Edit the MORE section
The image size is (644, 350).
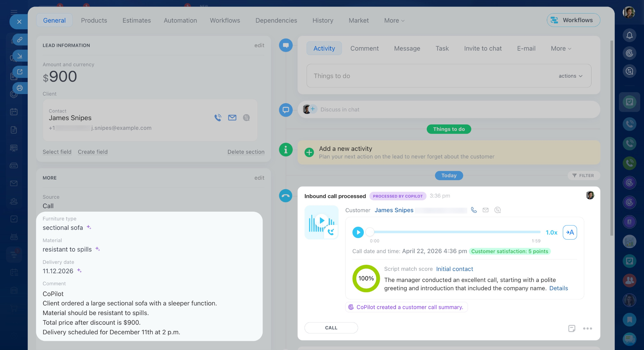click(259, 178)
